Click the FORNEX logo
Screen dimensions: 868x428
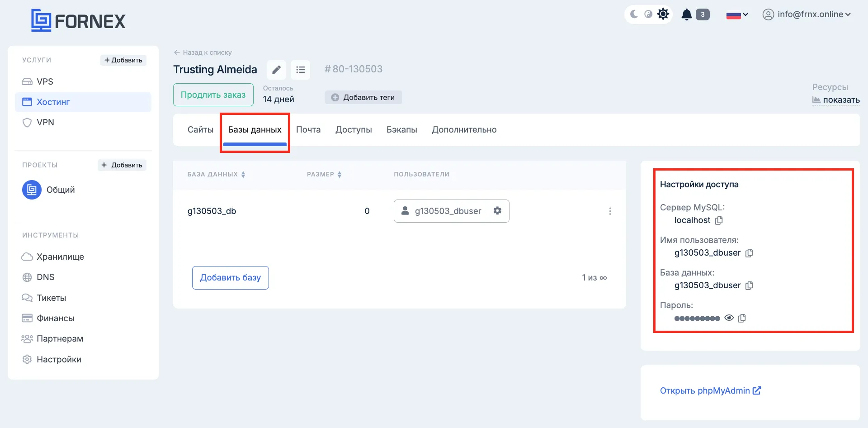[78, 21]
